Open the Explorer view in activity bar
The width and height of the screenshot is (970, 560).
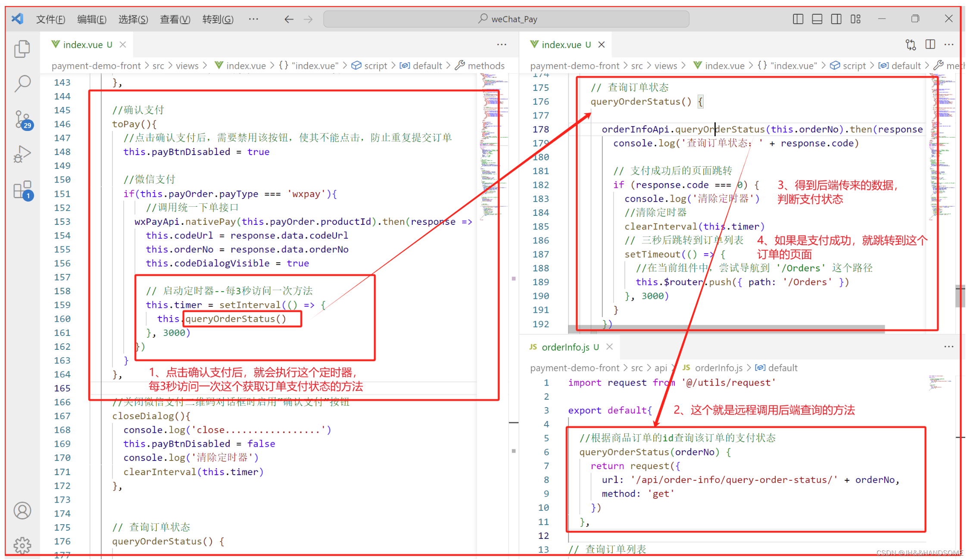22,48
